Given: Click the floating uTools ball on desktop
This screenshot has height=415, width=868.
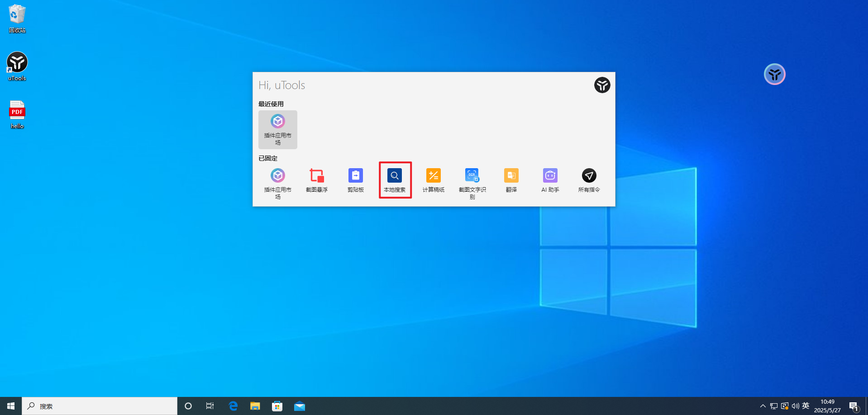Looking at the screenshot, I should (775, 74).
